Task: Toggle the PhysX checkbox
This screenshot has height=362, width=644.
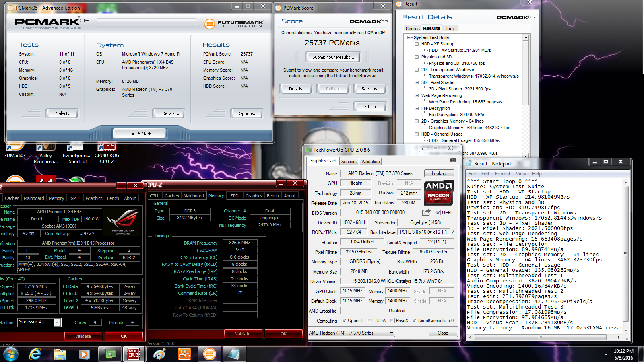Action: [x=392, y=321]
